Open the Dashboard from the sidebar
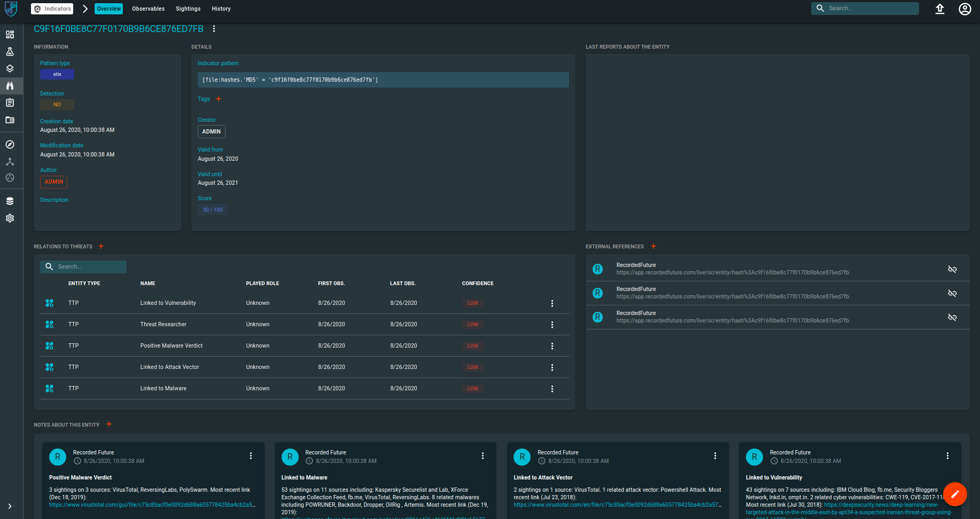980x519 pixels. click(10, 34)
